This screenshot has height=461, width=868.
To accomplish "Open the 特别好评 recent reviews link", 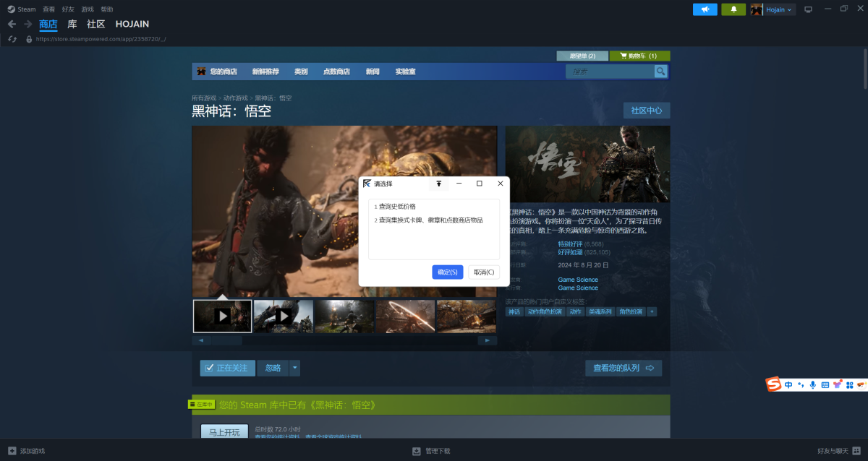I will point(570,244).
